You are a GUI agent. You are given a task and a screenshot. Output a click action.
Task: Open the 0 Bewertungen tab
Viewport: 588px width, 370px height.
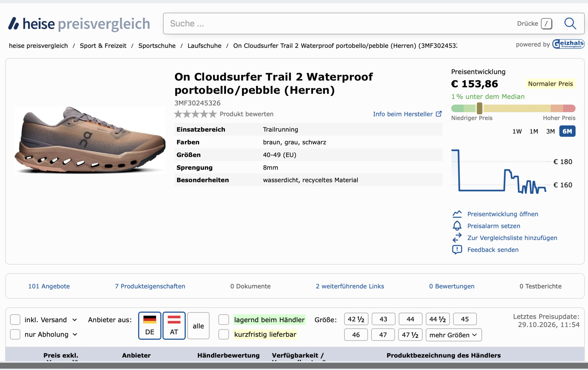coord(452,286)
